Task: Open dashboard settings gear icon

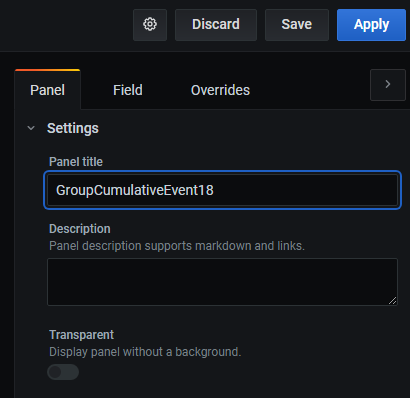Action: coord(150,25)
